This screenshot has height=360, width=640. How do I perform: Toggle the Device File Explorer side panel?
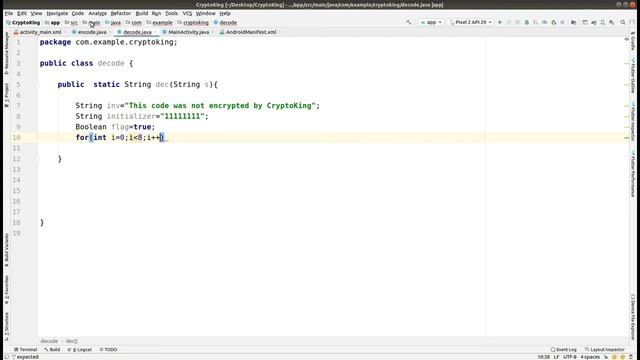click(x=633, y=316)
